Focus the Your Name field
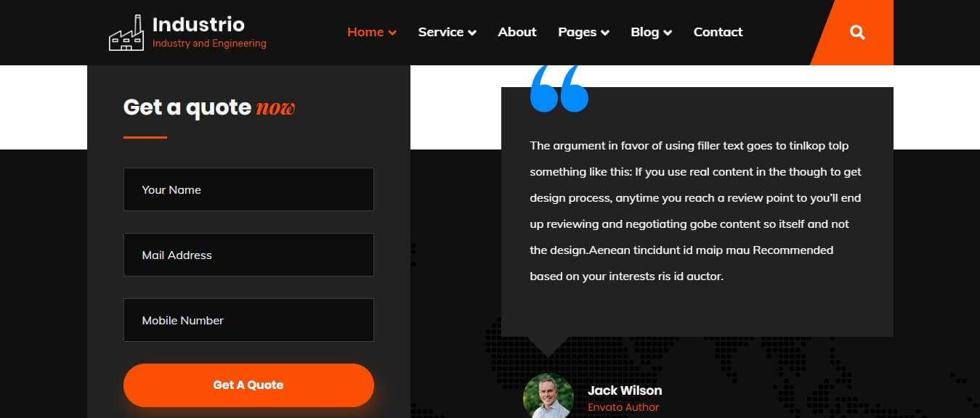 (248, 189)
